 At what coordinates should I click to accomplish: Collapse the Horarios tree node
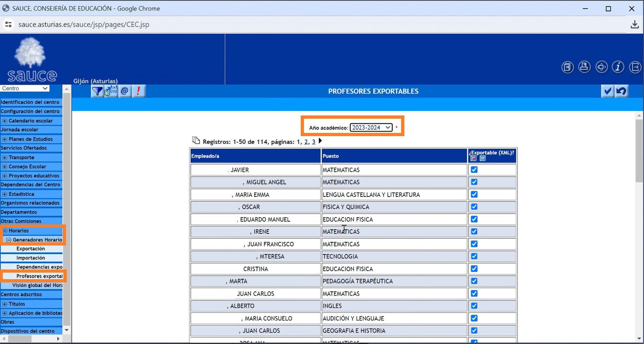tap(5, 231)
